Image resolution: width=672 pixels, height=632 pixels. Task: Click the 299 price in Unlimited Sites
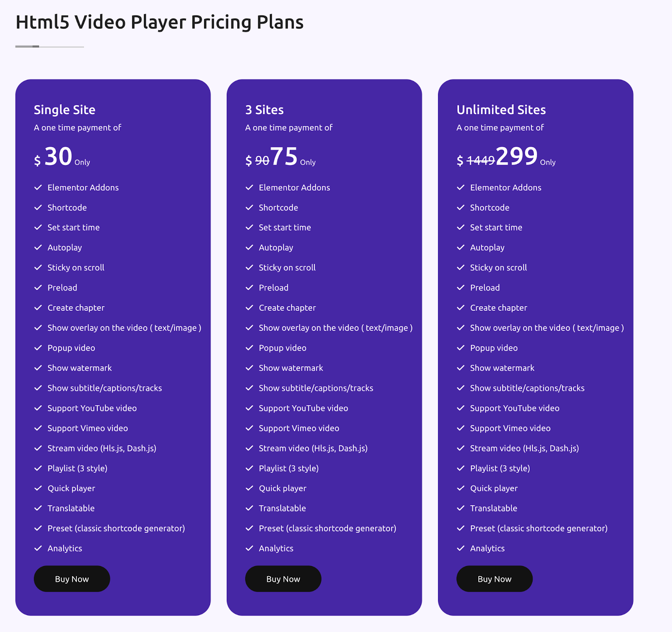click(x=517, y=156)
